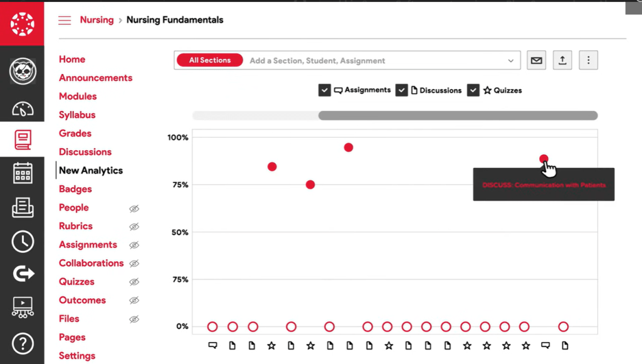
Task: Click the Help question mark icon
Action: click(x=23, y=343)
